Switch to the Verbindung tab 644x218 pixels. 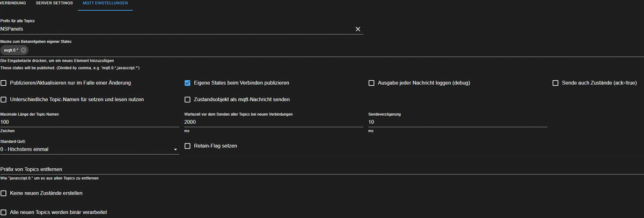pyautogui.click(x=12, y=4)
